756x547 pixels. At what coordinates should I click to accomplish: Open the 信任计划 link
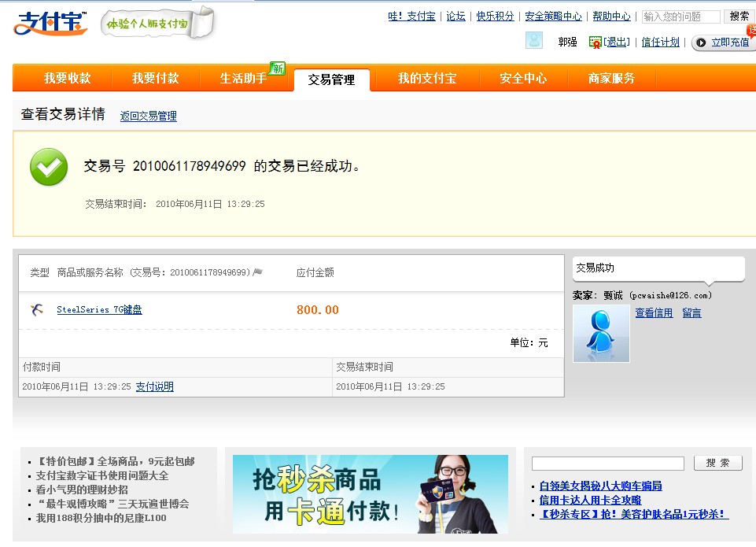coord(660,43)
